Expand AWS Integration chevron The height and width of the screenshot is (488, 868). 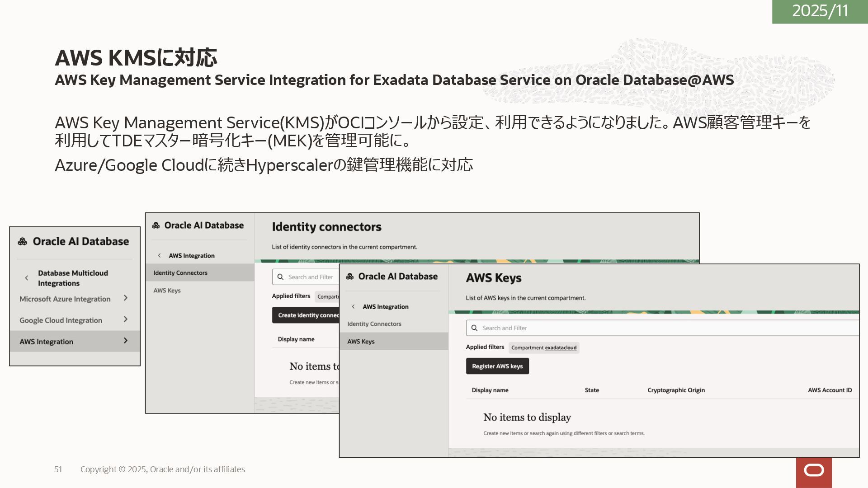click(126, 341)
